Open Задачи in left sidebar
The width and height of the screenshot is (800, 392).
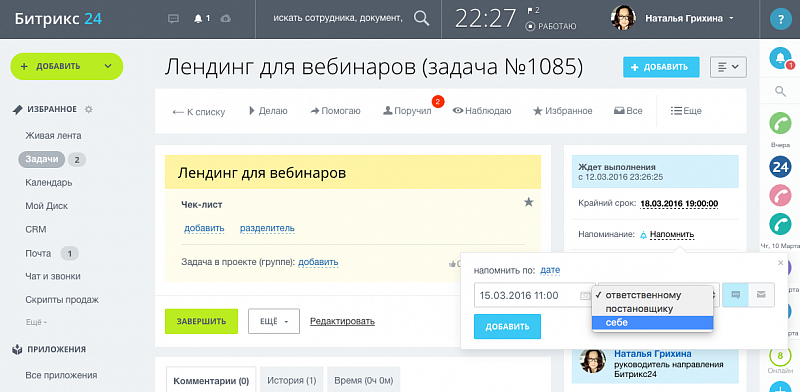click(42, 159)
